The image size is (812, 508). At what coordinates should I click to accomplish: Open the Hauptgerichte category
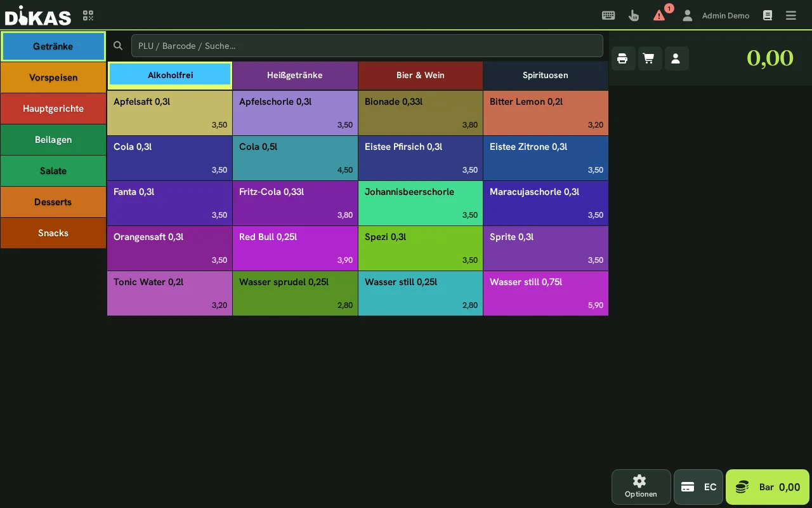(x=53, y=109)
